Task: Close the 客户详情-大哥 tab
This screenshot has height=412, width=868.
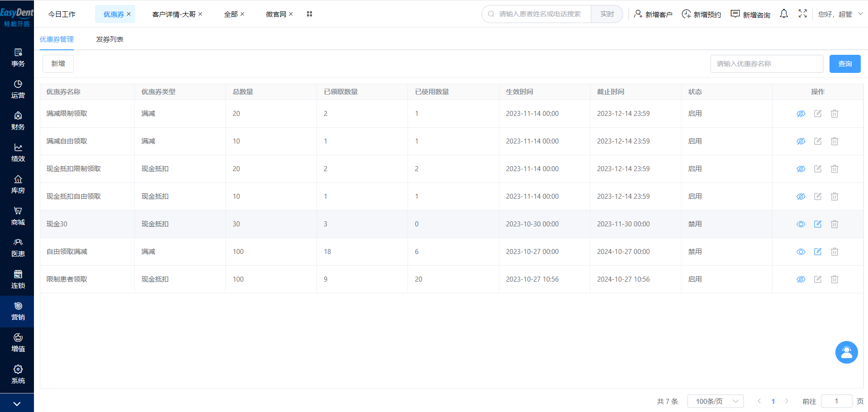Action: [x=200, y=14]
